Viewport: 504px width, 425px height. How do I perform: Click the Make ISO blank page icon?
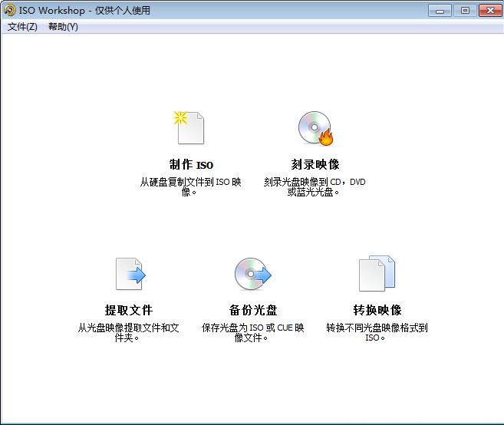tap(189, 127)
